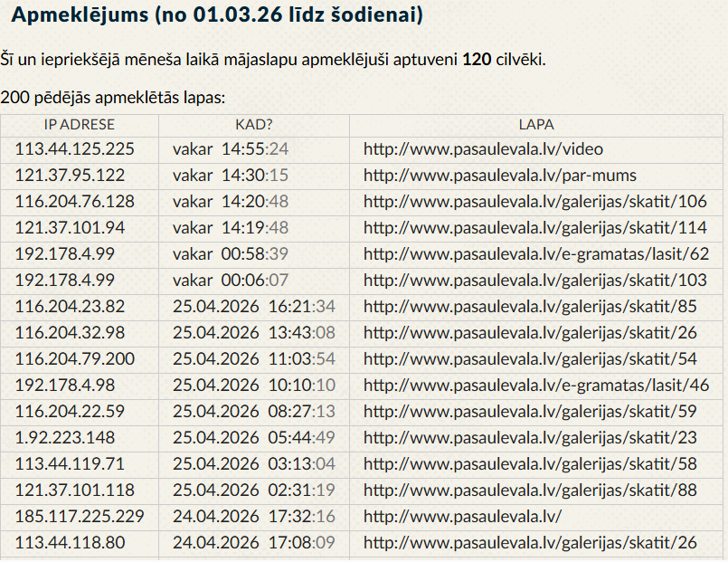
Task: Click the pasaulevala.lv/par-mums page URL
Action: point(500,175)
